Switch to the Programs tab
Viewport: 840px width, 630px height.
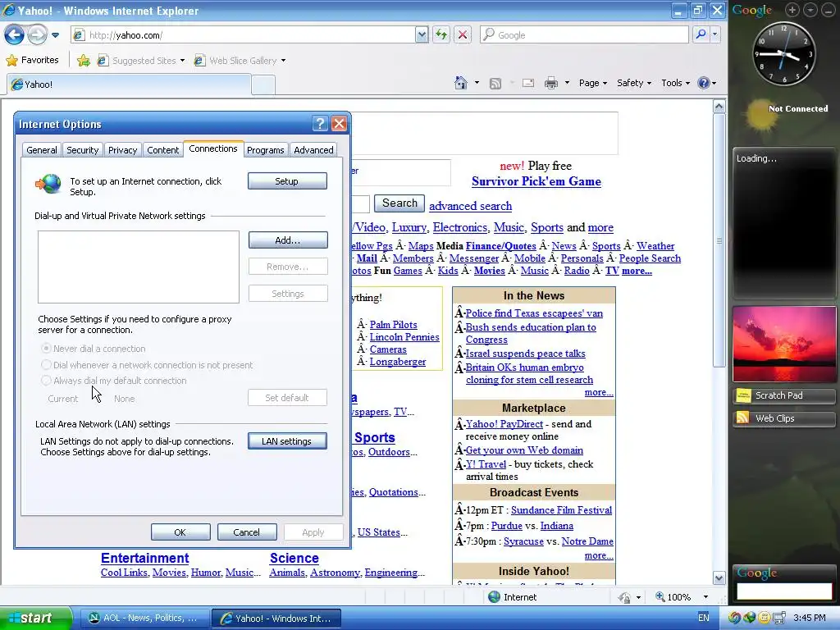[x=266, y=150]
